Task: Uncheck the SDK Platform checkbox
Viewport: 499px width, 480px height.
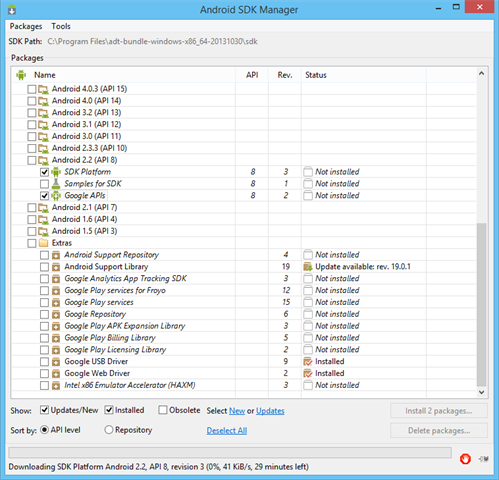Action: point(44,172)
